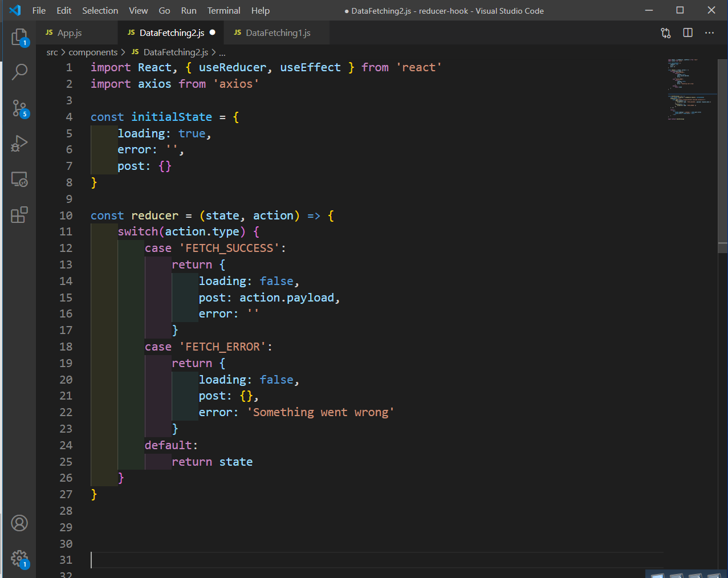Open the Run and Debug view
The height and width of the screenshot is (578, 728).
pos(19,144)
